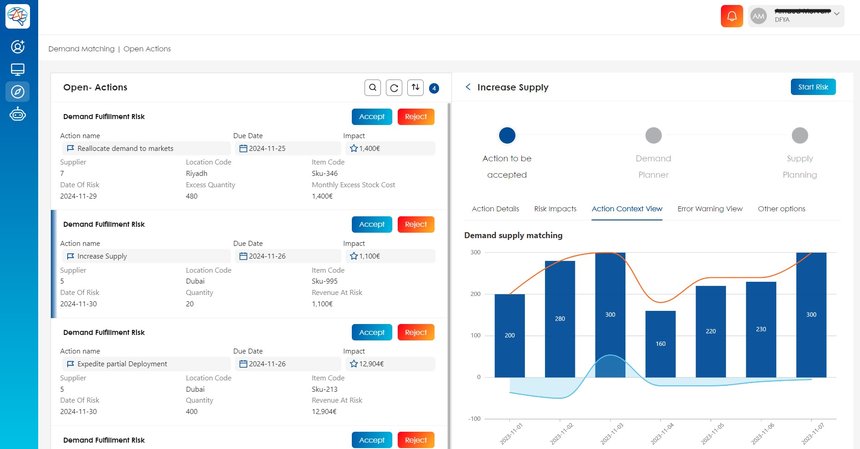This screenshot has width=860, height=449.
Task: Click the chart bar labeled 230
Action: click(761, 329)
